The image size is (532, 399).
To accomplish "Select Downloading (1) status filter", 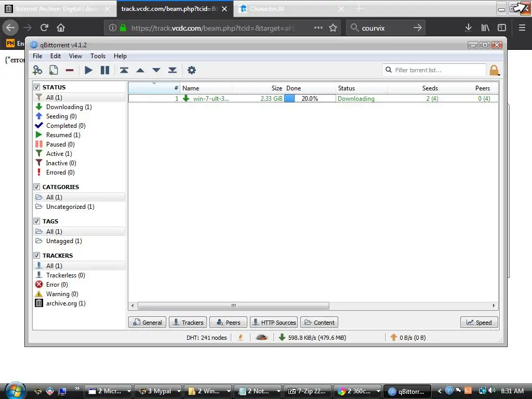I will point(69,107).
